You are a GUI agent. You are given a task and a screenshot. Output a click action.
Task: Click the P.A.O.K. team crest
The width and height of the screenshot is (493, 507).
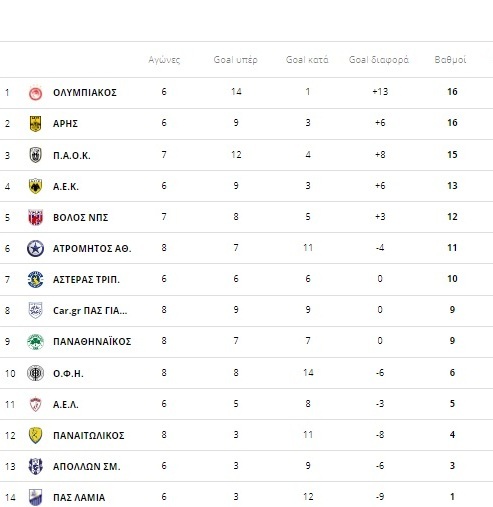(x=35, y=155)
